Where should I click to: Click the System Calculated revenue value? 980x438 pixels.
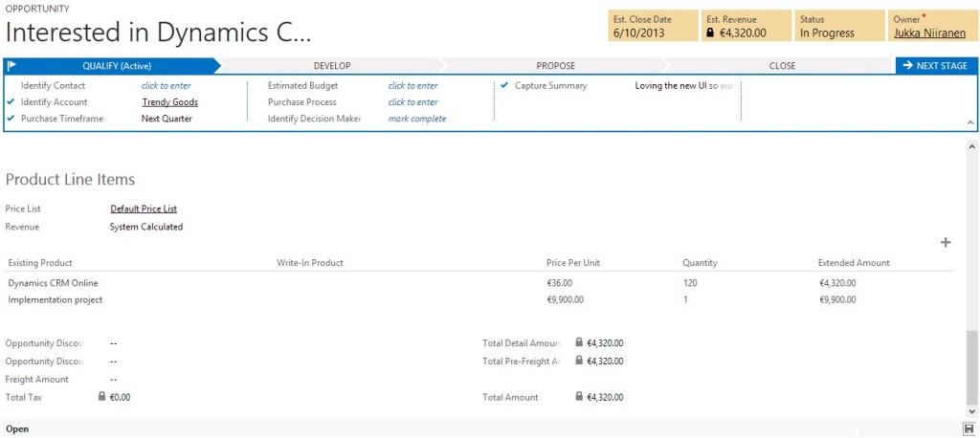pos(146,227)
